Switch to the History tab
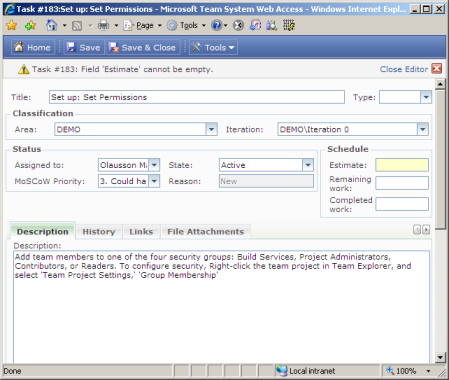The width and height of the screenshot is (449, 380). (99, 232)
